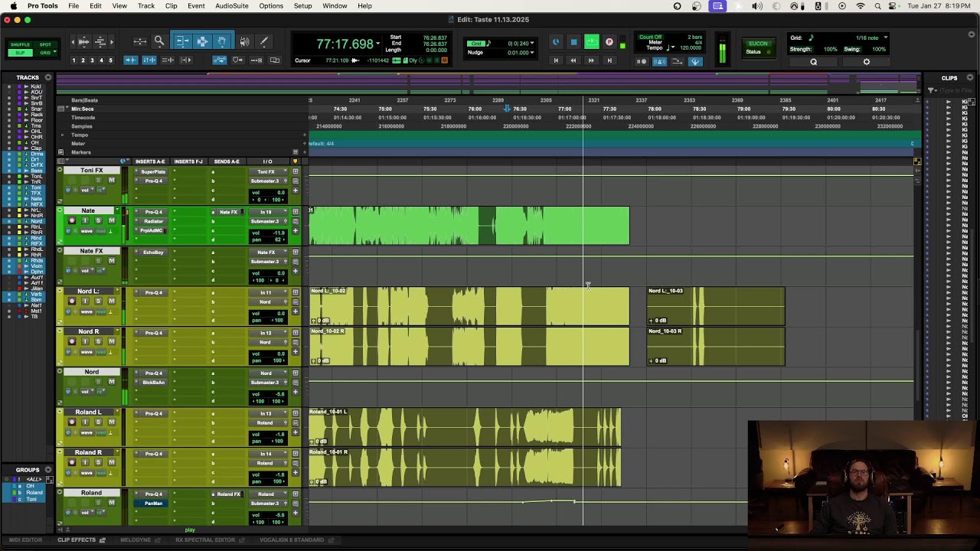
Task: Click the green Play transport button
Action: tap(591, 43)
